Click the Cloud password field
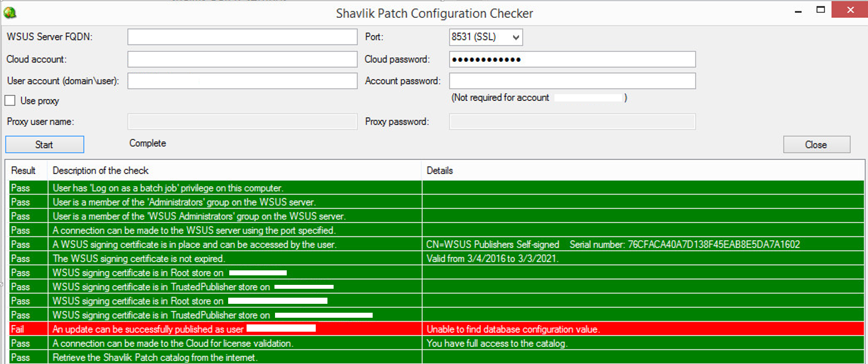The height and width of the screenshot is (364, 868). coord(572,59)
